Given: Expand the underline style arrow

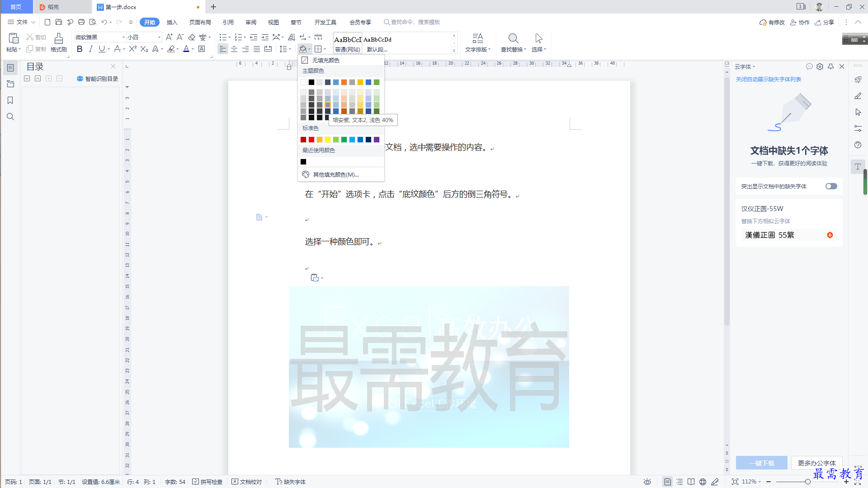Looking at the screenshot, I should tap(108, 49).
